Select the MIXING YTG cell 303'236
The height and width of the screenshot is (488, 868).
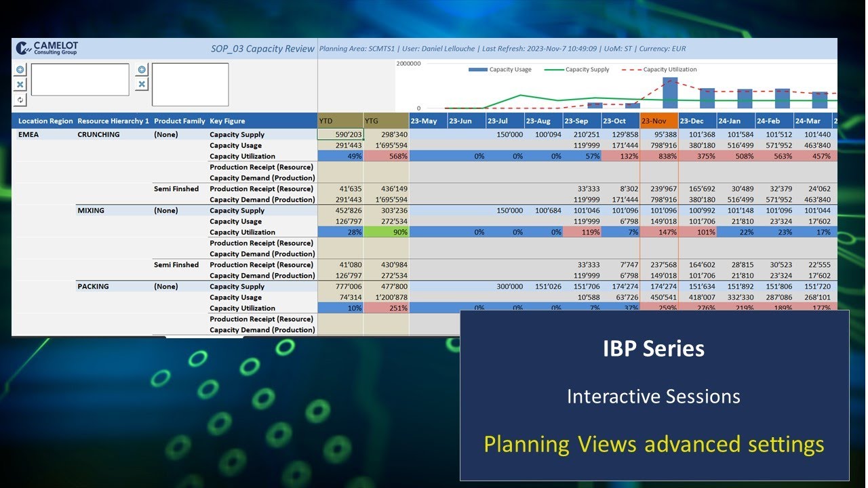[386, 211]
